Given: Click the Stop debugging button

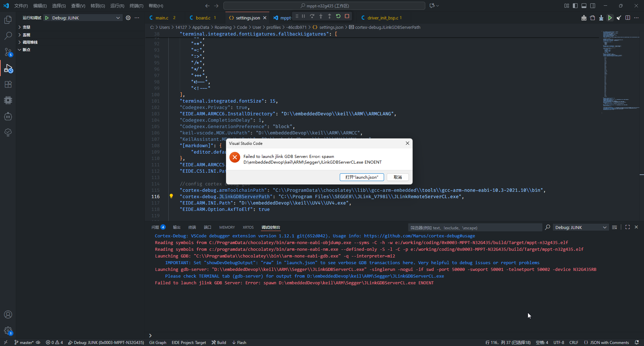Looking at the screenshot, I should [x=347, y=16].
